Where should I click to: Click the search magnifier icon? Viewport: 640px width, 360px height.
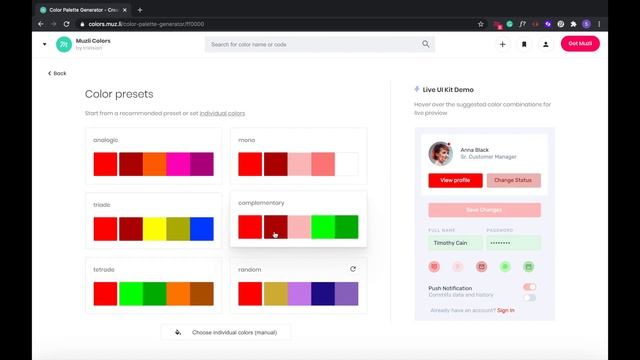pyautogui.click(x=426, y=44)
